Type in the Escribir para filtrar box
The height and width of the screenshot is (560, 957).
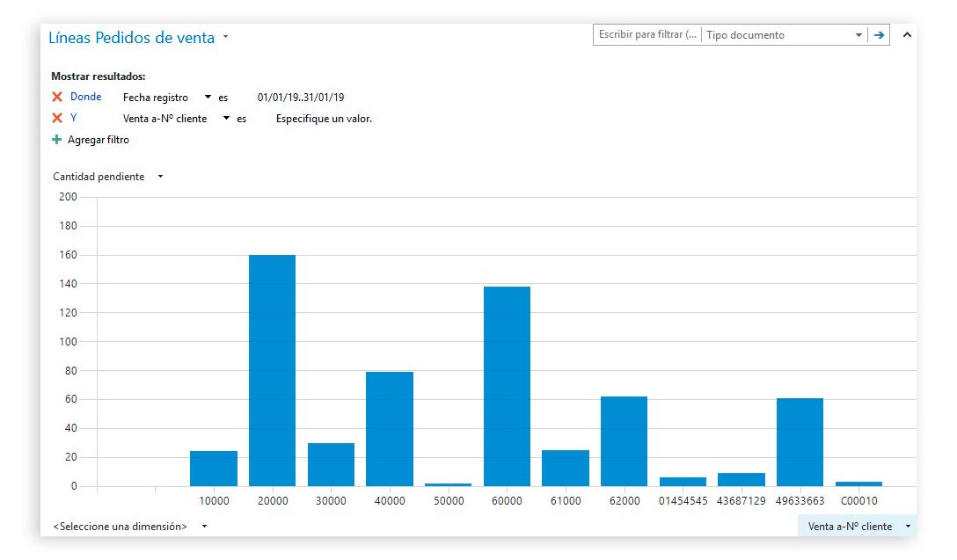[647, 35]
